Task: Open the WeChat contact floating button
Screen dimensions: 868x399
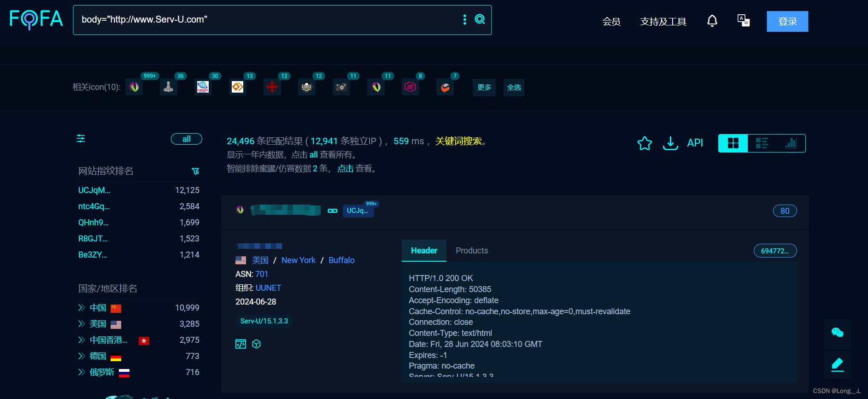Action: tap(837, 333)
